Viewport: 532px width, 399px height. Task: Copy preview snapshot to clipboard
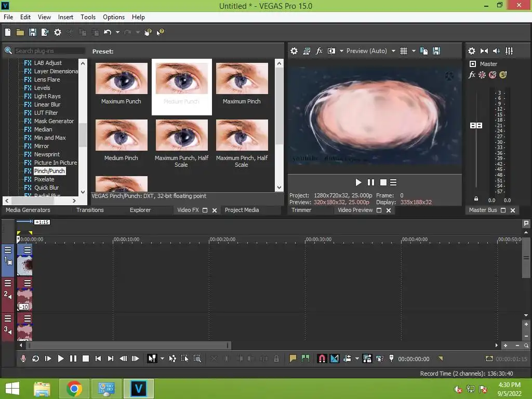[x=424, y=51]
